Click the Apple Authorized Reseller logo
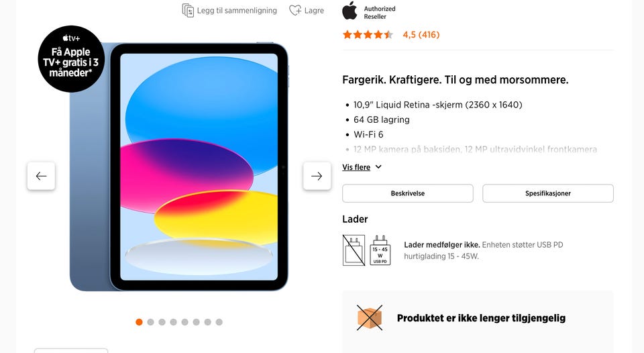Image resolution: width=644 pixels, height=353 pixels. pos(369,11)
